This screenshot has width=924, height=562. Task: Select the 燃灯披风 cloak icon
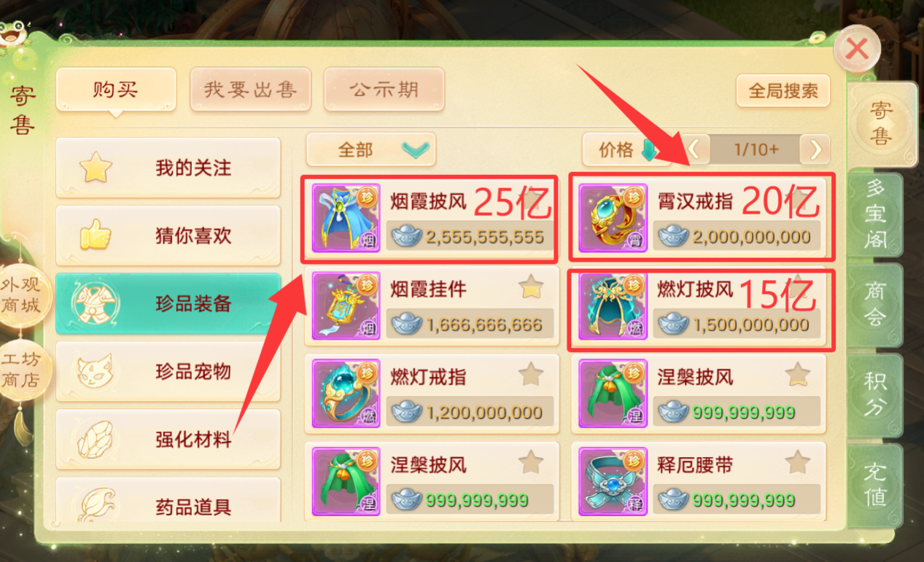[x=613, y=306]
